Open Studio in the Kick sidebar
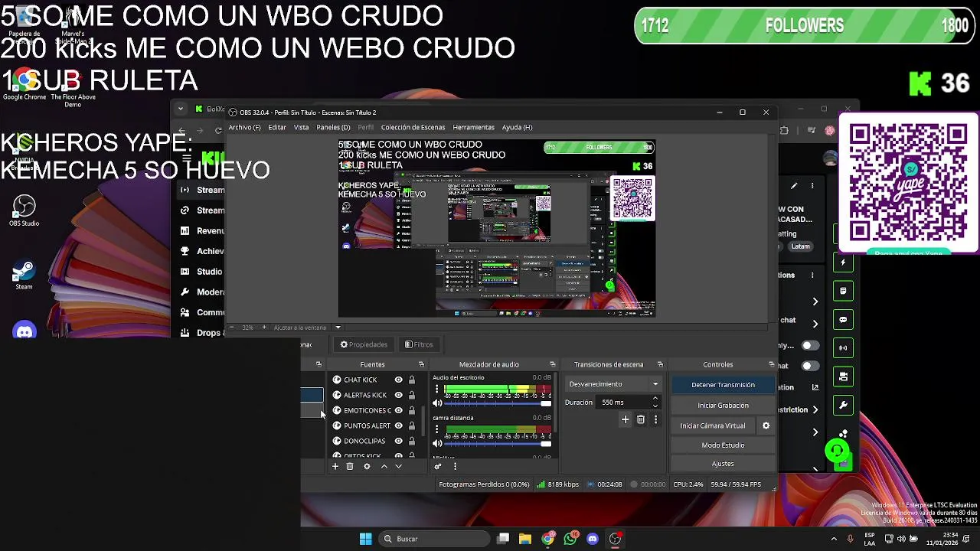Screen dimensions: 980x551 point(201,272)
